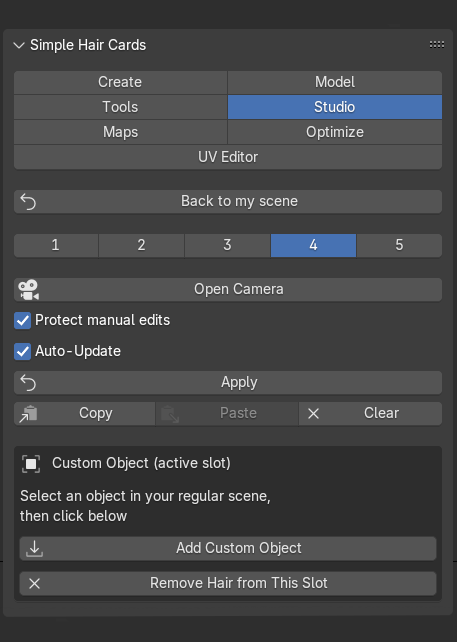
Task: Open the Tools tab
Action: (120, 107)
